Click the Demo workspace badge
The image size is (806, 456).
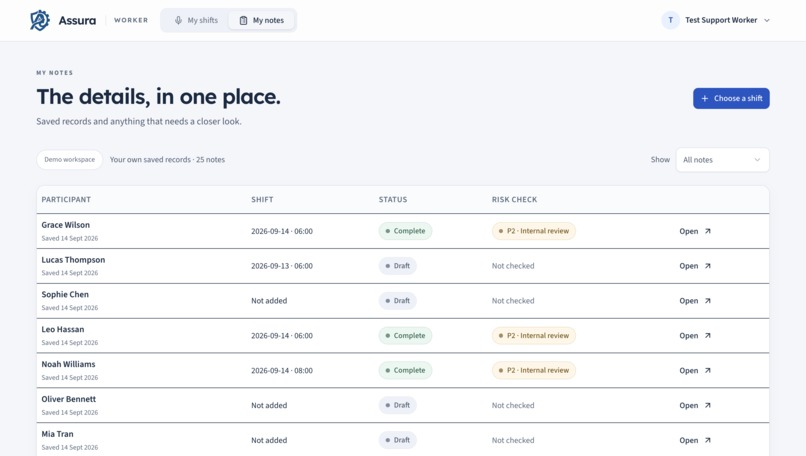coord(69,159)
